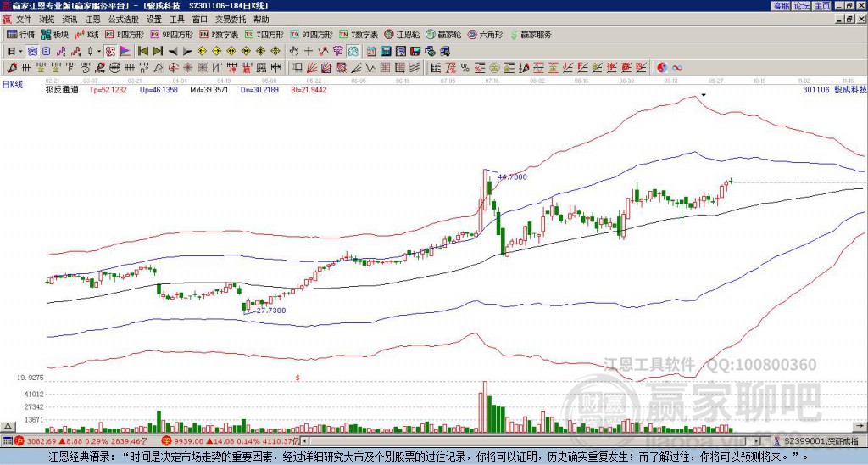Click the 论坛 forum button

click(x=802, y=6)
